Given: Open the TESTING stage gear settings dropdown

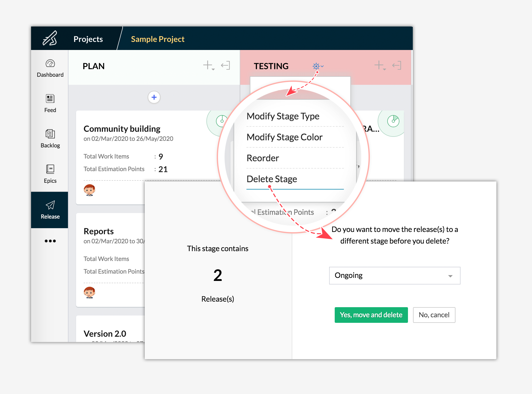Looking at the screenshot, I should click(318, 66).
